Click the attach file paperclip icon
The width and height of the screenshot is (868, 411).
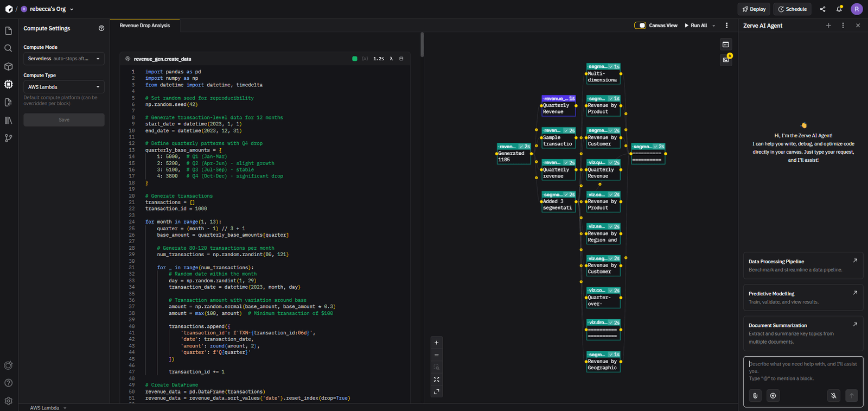click(x=755, y=396)
